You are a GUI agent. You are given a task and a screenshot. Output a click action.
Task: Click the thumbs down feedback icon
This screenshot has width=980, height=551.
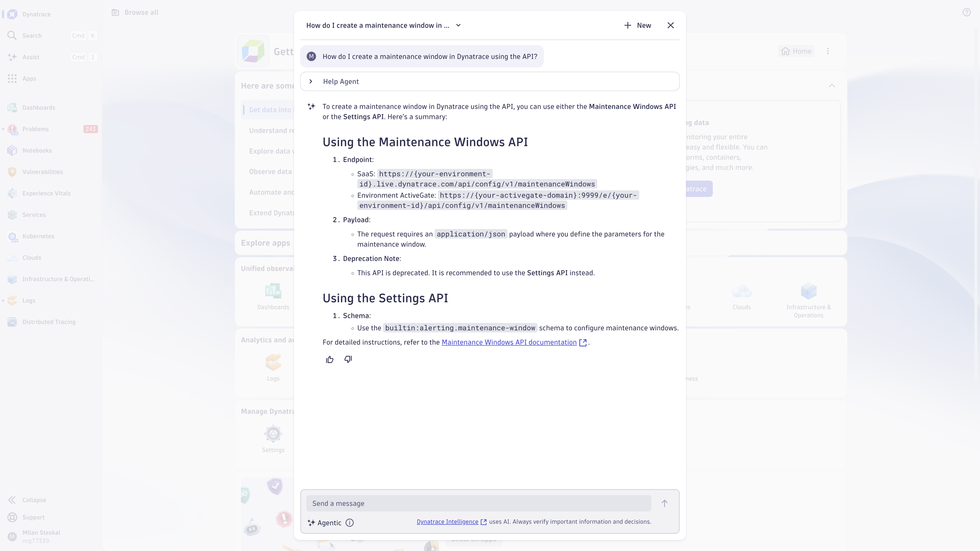coord(348,360)
